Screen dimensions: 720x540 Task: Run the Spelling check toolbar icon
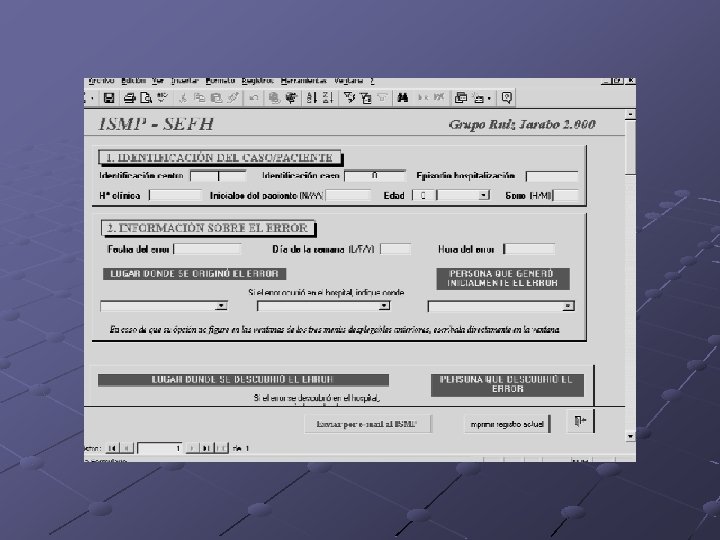coord(162,98)
